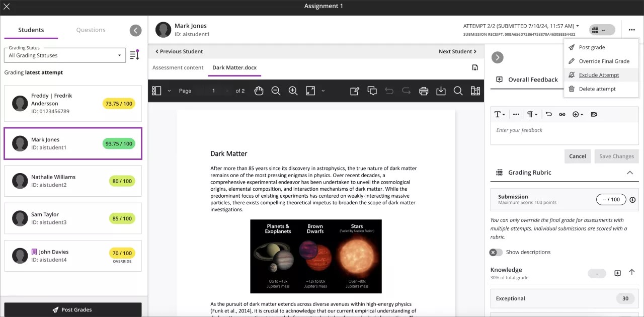Search within the document

pos(458,91)
